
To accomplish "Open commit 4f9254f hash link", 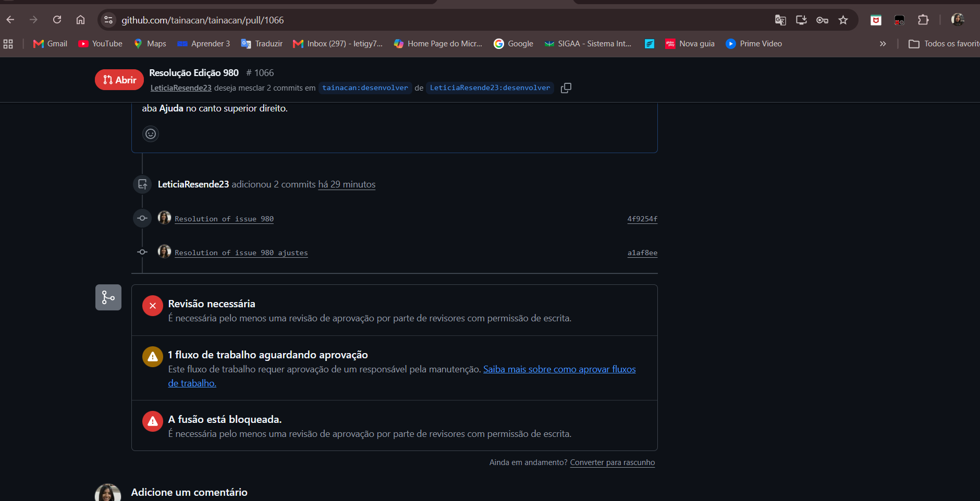I will (642, 219).
